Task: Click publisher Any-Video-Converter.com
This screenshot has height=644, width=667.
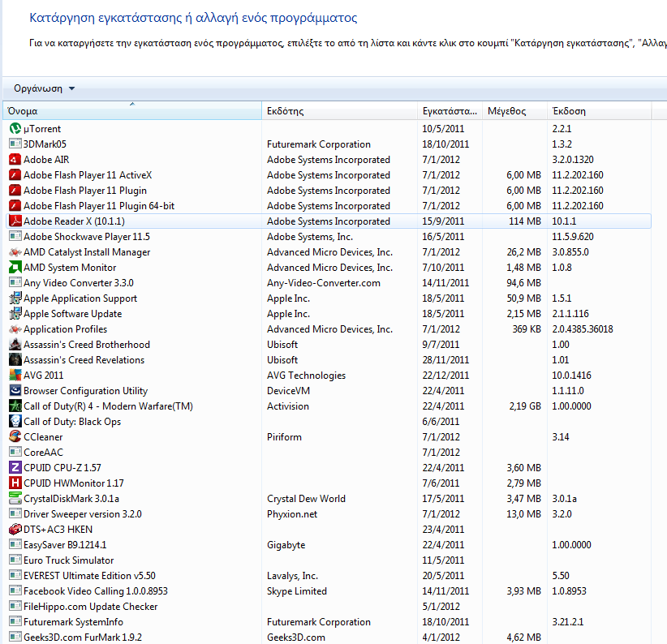Action: pos(324,283)
